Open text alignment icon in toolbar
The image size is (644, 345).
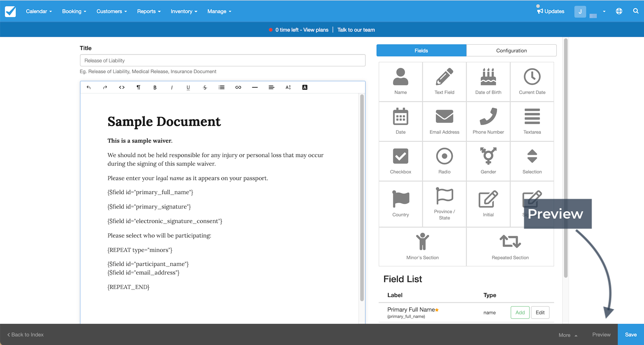[271, 87]
